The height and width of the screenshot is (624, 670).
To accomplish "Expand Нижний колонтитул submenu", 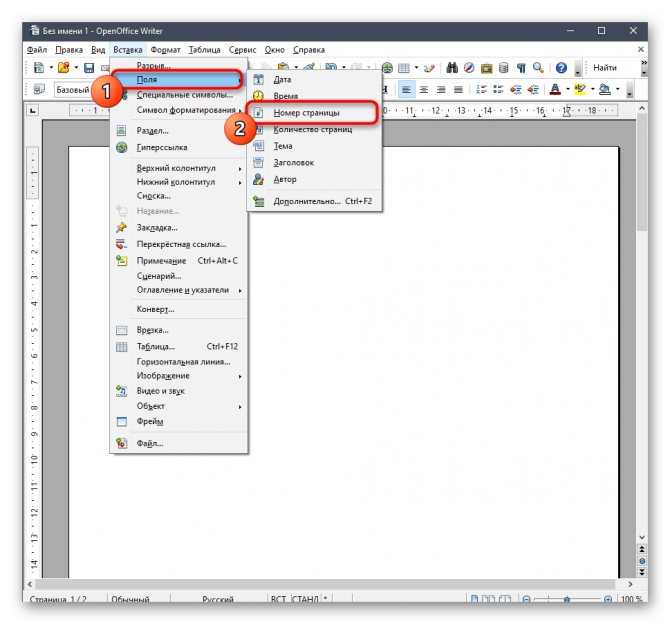I will pyautogui.click(x=179, y=182).
